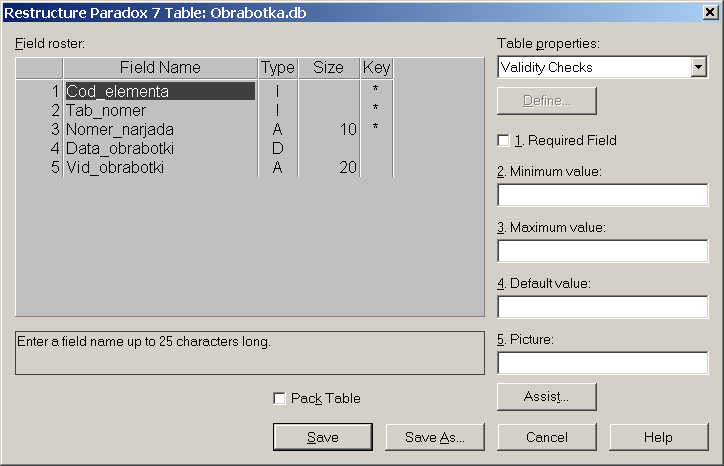Click the Key cell of Vid_obrabotki
This screenshot has height=466, width=724.
(x=377, y=167)
